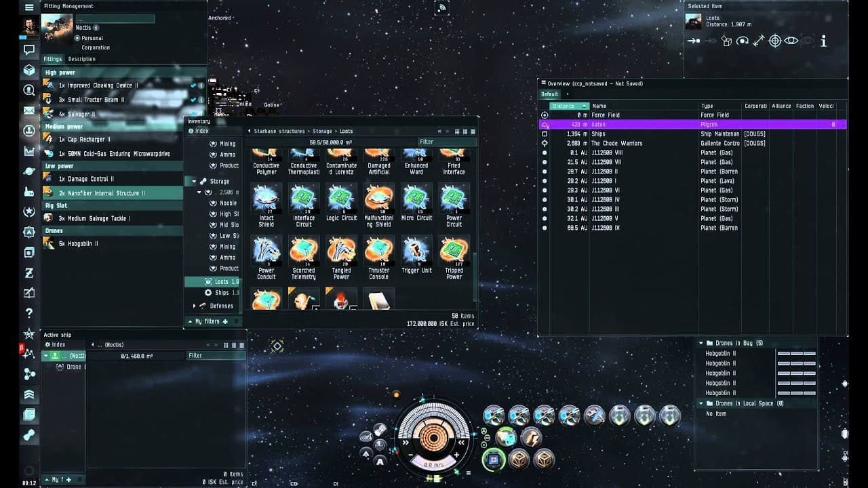
Task: Toggle the checkmark on Small Tractor Beam II
Action: click(x=193, y=100)
